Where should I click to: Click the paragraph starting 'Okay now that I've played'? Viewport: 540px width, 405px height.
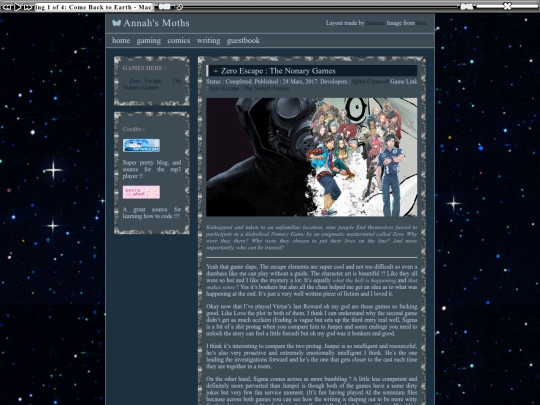311,320
